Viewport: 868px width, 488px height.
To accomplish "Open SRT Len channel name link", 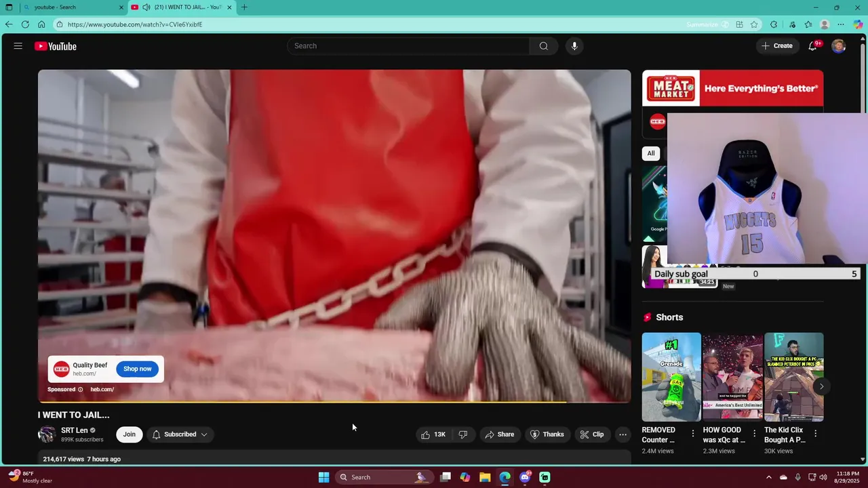I will coord(75,430).
